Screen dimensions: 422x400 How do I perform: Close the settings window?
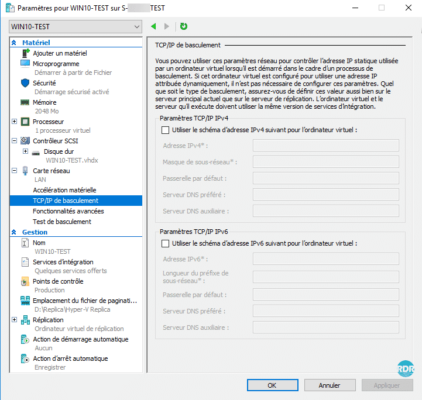408,8
